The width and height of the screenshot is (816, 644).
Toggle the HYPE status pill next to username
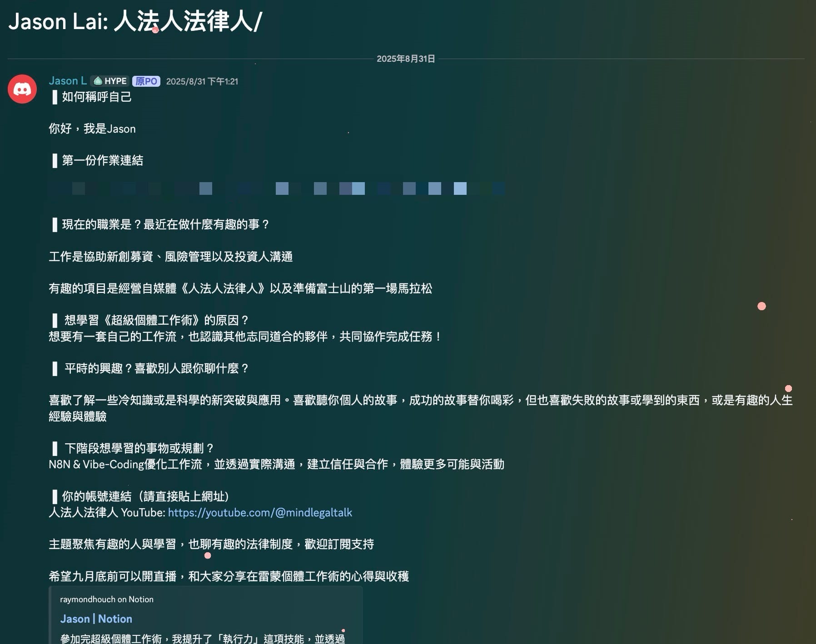(109, 81)
